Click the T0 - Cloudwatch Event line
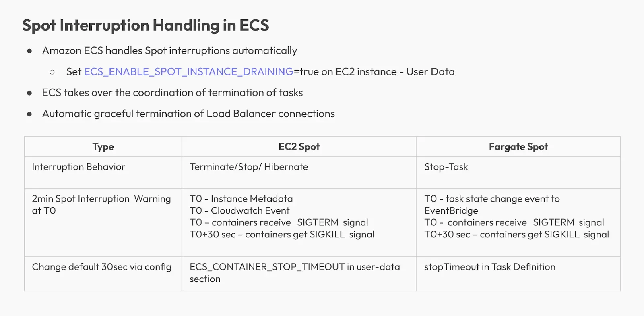This screenshot has width=644, height=316. [x=239, y=210]
